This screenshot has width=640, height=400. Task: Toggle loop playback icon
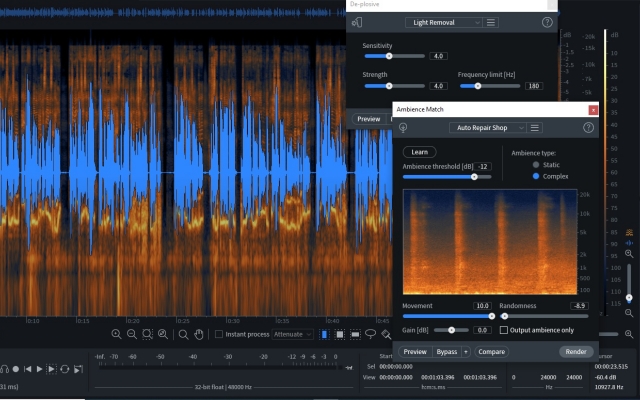click(x=64, y=369)
